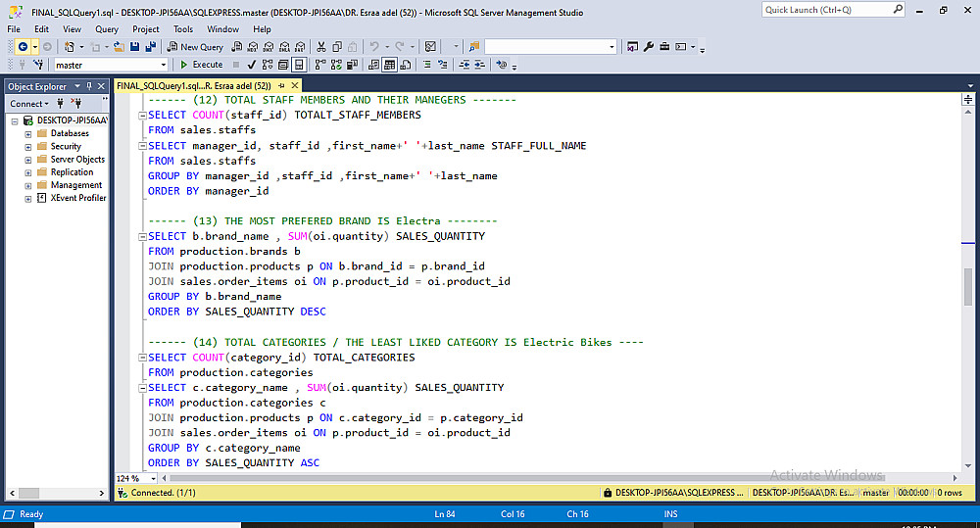Expand the Security folder node
This screenshot has width=980, height=528.
[x=28, y=146]
